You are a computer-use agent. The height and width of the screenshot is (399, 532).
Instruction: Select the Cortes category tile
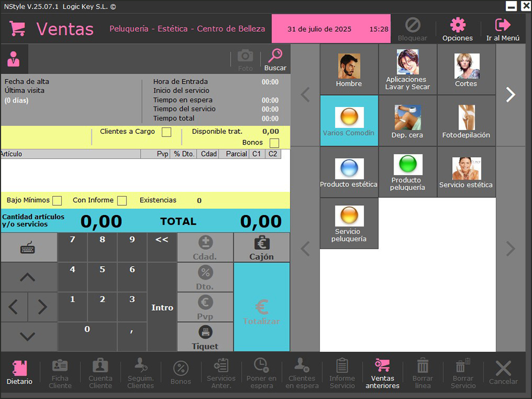pyautogui.click(x=466, y=69)
